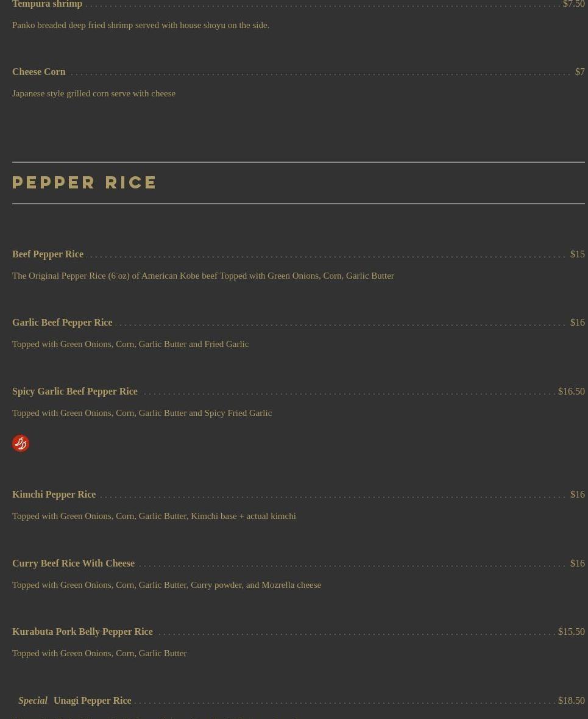Select the Beef Pepper Rice item title
The width and height of the screenshot is (588, 719).
pyautogui.click(x=48, y=254)
